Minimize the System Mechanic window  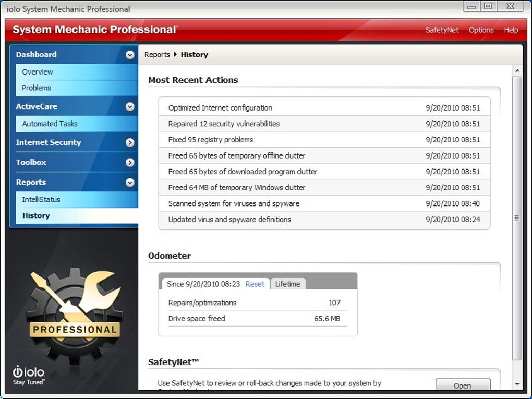[x=471, y=6]
